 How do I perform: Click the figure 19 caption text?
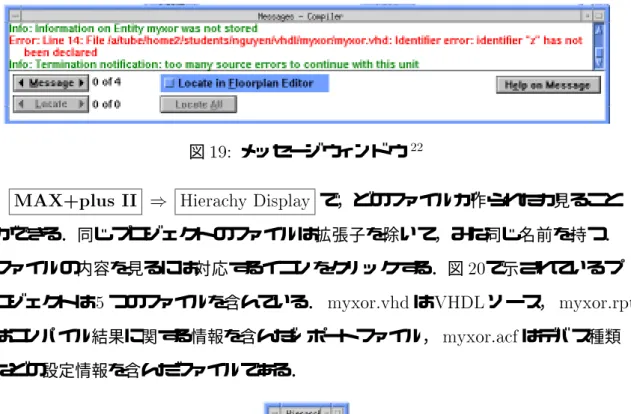click(x=306, y=152)
